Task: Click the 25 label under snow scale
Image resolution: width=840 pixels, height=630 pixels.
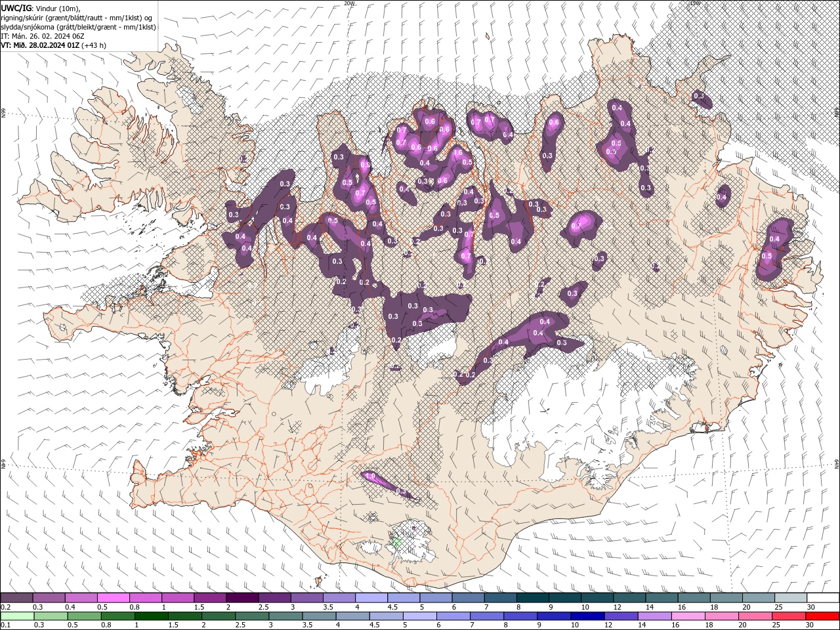Action: click(x=778, y=607)
